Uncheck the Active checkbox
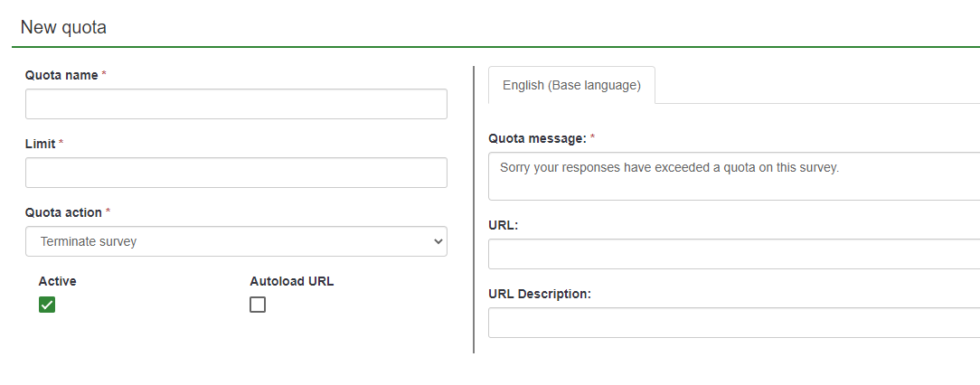This screenshot has height=385, width=980. pyautogui.click(x=47, y=305)
